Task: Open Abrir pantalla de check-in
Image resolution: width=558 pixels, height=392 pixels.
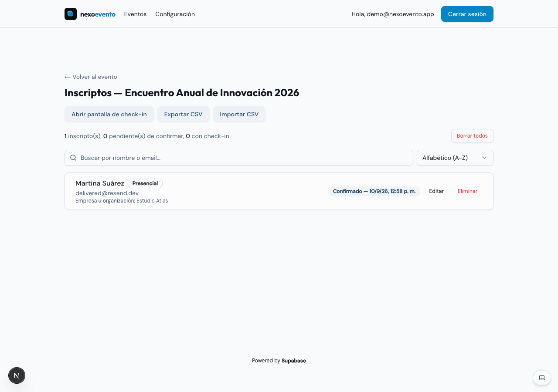Action: pos(109,114)
